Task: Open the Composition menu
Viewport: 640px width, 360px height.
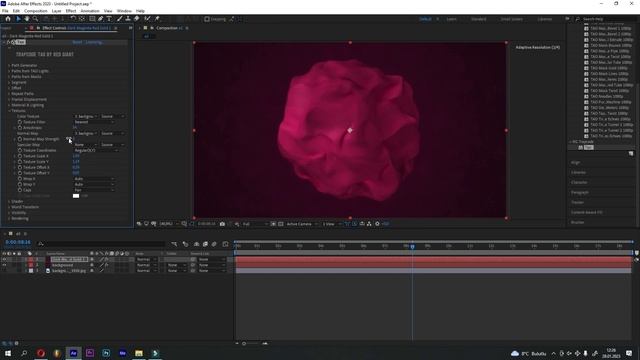Action: pos(36,11)
